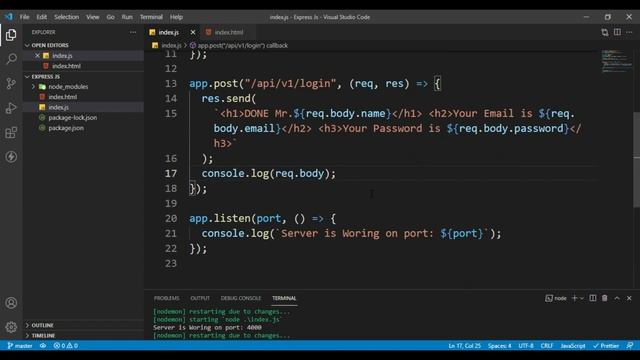The image size is (640, 360).
Task: Open the Search view in activity bar
Action: point(11,59)
